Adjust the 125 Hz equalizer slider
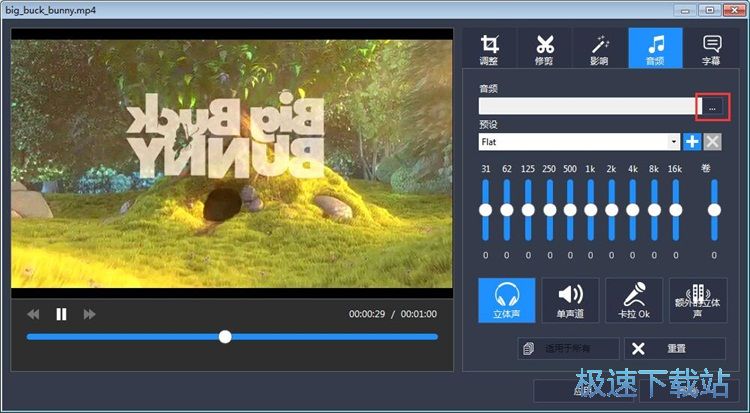 coord(528,210)
